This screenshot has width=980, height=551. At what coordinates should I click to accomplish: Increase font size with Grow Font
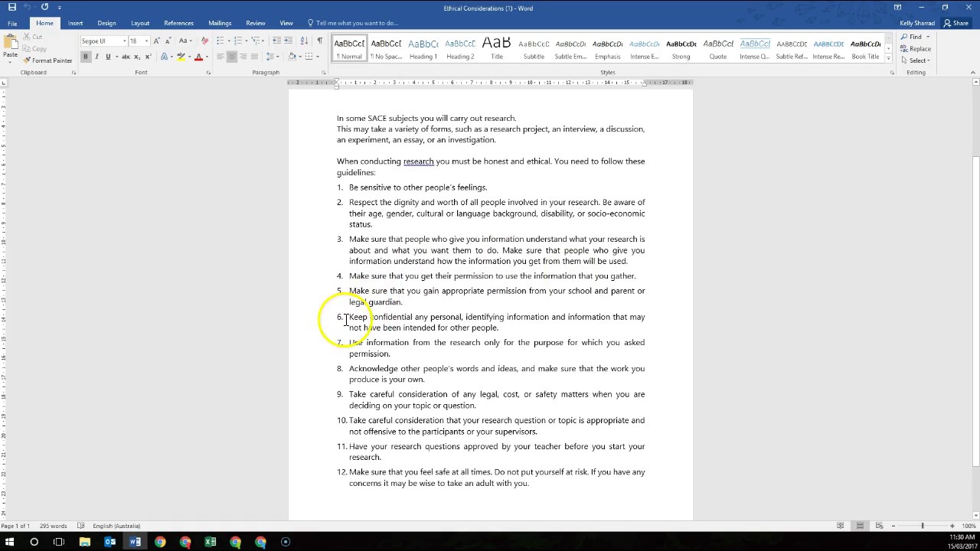pos(157,41)
